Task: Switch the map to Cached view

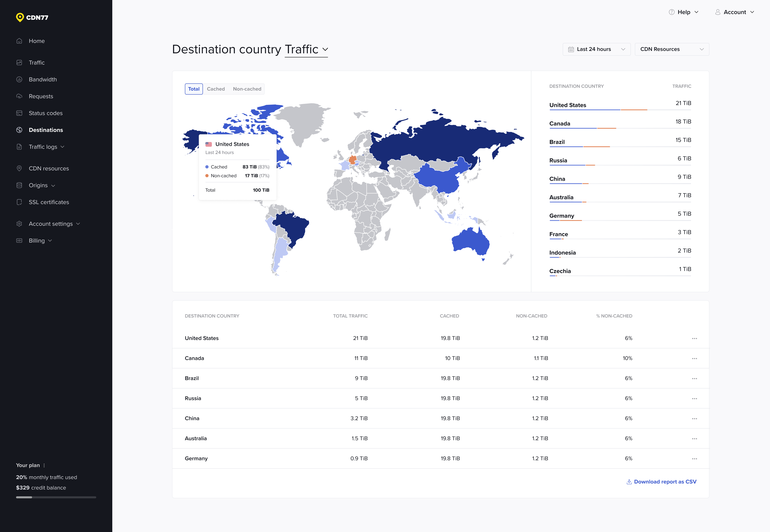Action: pos(216,89)
